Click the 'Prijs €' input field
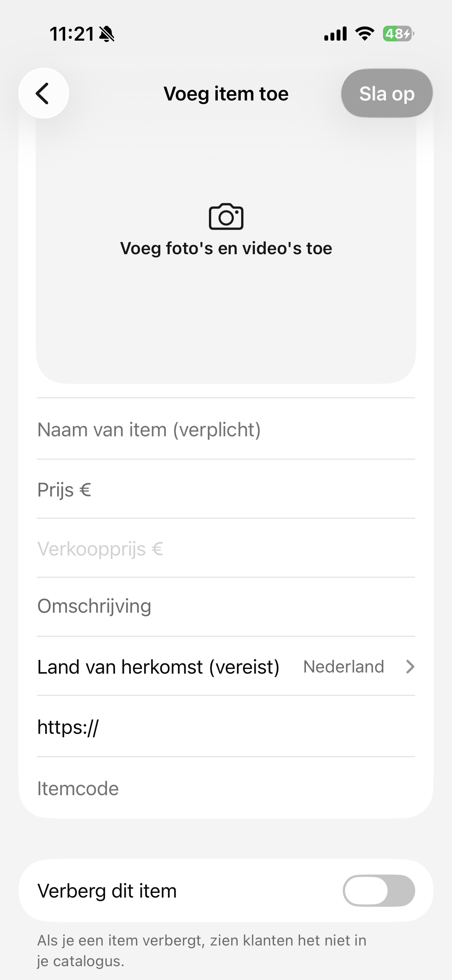Viewport: 452px width, 980px height. click(226, 490)
